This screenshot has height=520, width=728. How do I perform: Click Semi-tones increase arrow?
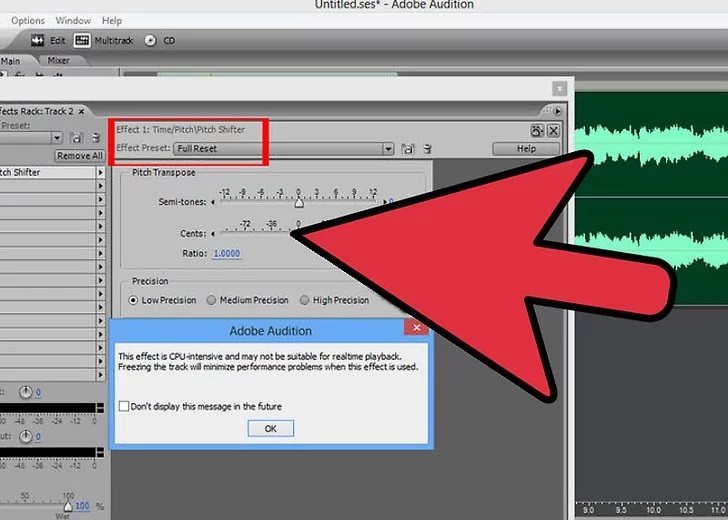pyautogui.click(x=385, y=202)
